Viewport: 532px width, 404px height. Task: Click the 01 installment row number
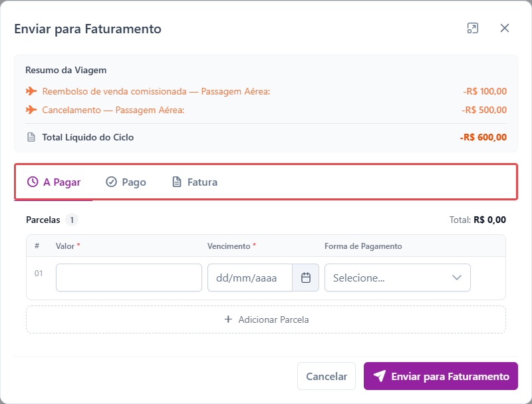39,274
